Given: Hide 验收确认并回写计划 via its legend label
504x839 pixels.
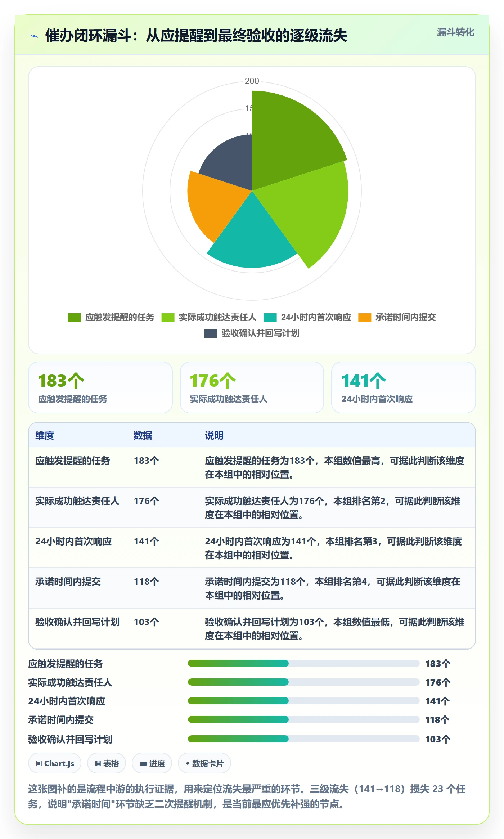Looking at the screenshot, I should pyautogui.click(x=260, y=333).
